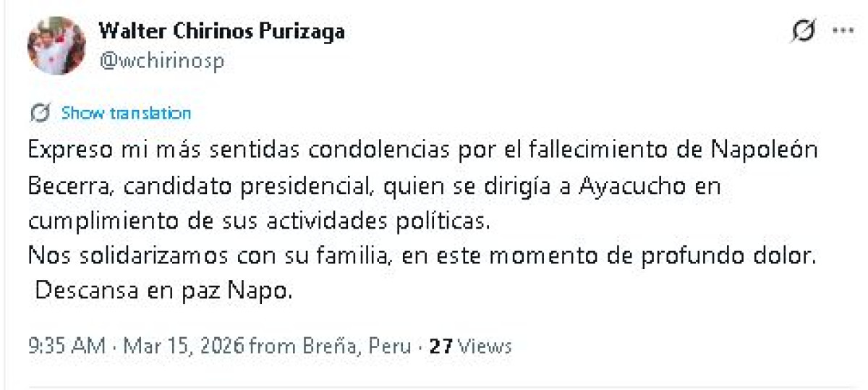
Task: Click the 9:35 AM timestamp
Action: coord(67,346)
